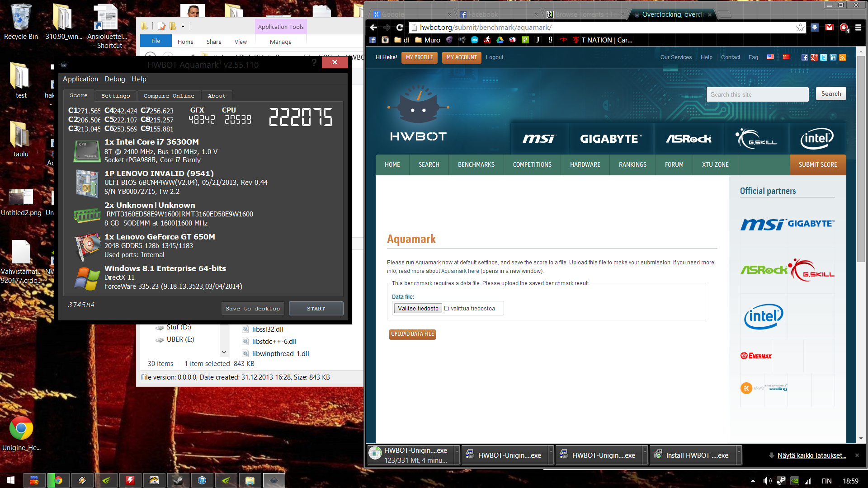Open HWBOT Facebook social icon
868x488 pixels.
(805, 57)
